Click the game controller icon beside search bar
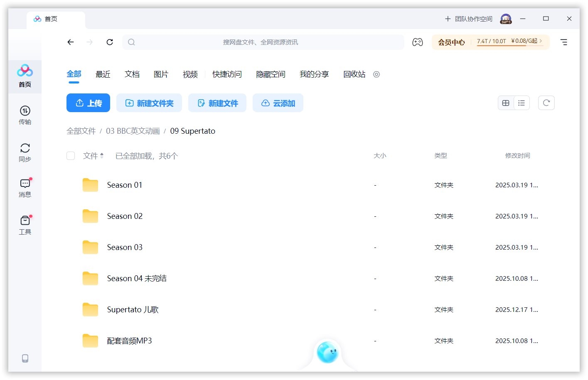This screenshot has width=588, height=380. 417,42
